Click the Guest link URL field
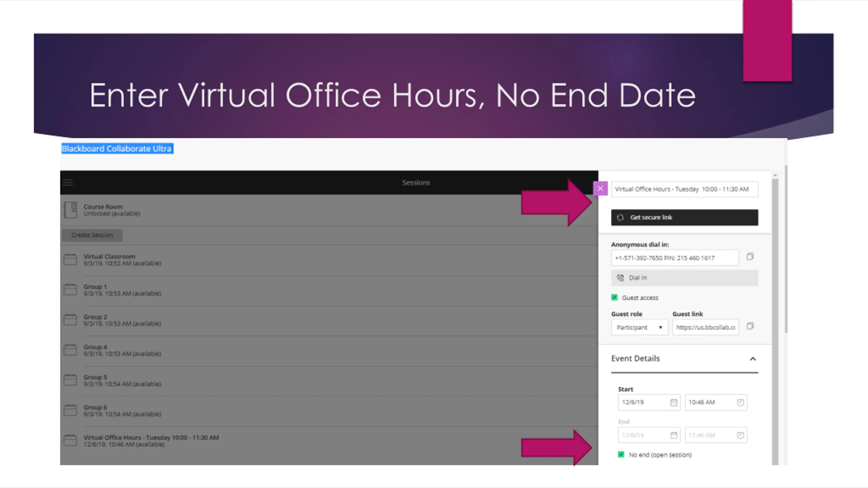The image size is (868, 488). [x=706, y=327]
